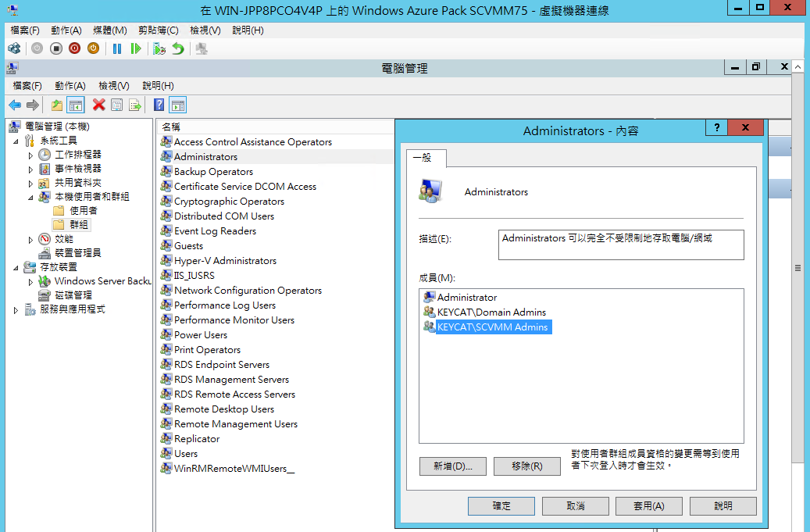Collapse the 系統工具 tree node
The height and width of the screenshot is (532, 810).
16,141
